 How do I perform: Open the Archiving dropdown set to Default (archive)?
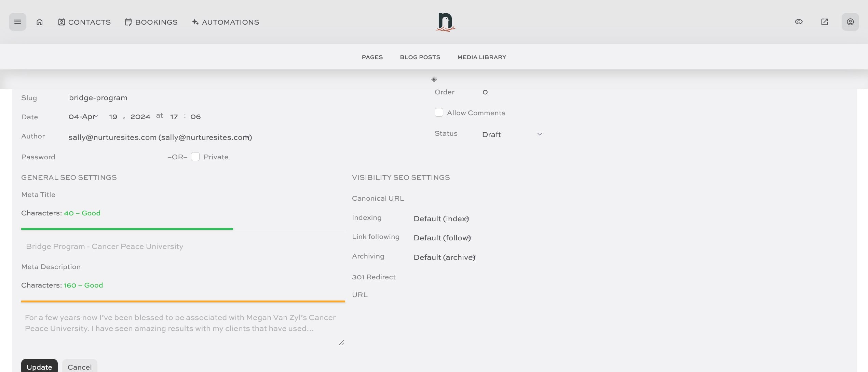pos(444,257)
